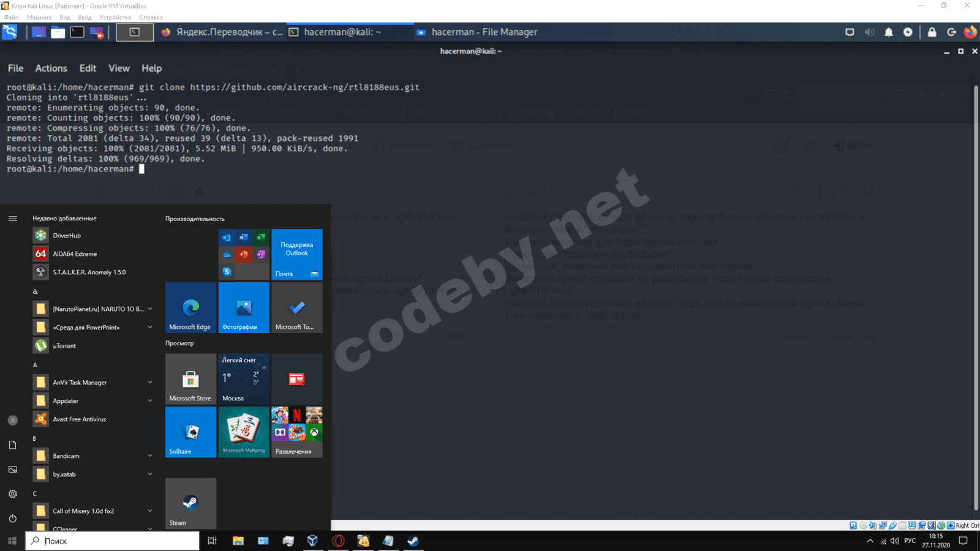980x551 pixels.
Task: Open clock showing 18:15 27.11.2020
Action: (936, 541)
